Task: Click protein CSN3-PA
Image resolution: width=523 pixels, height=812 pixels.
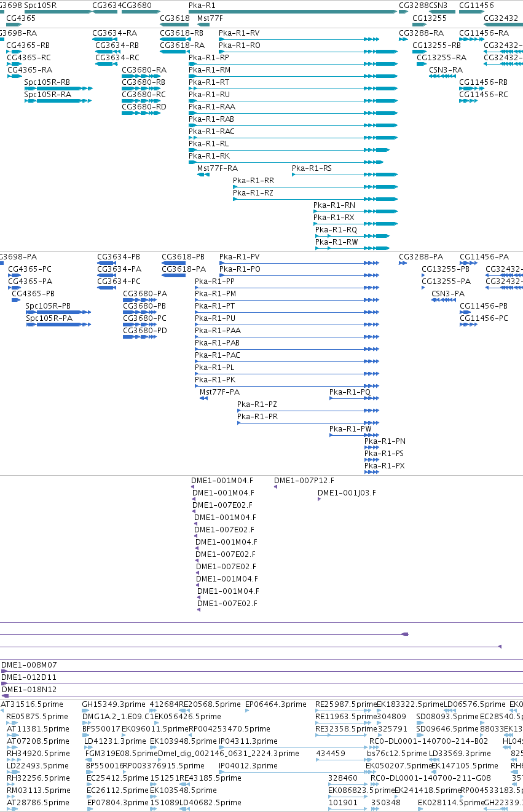Action: pyautogui.click(x=449, y=293)
